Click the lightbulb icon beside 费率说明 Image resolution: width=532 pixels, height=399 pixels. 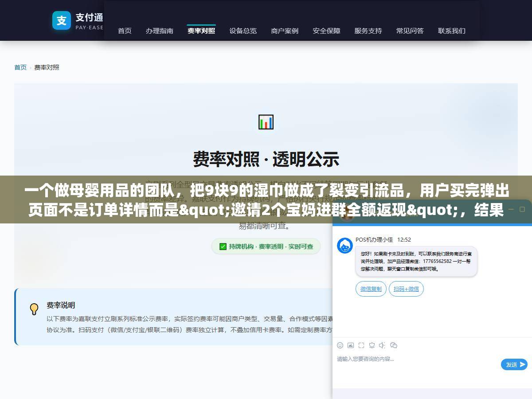34,309
